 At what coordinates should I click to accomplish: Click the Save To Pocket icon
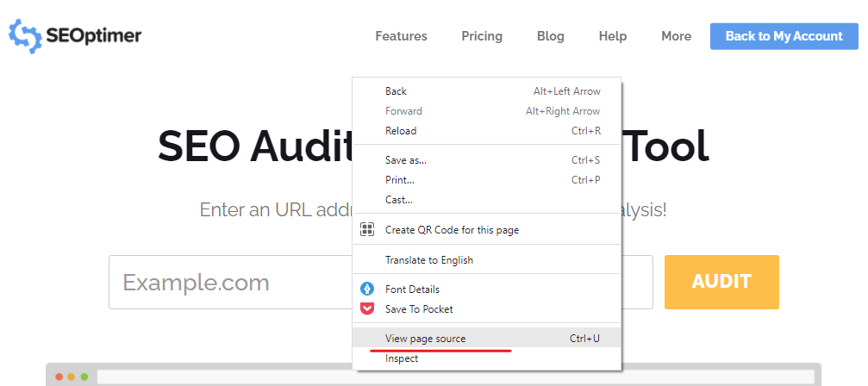point(367,309)
